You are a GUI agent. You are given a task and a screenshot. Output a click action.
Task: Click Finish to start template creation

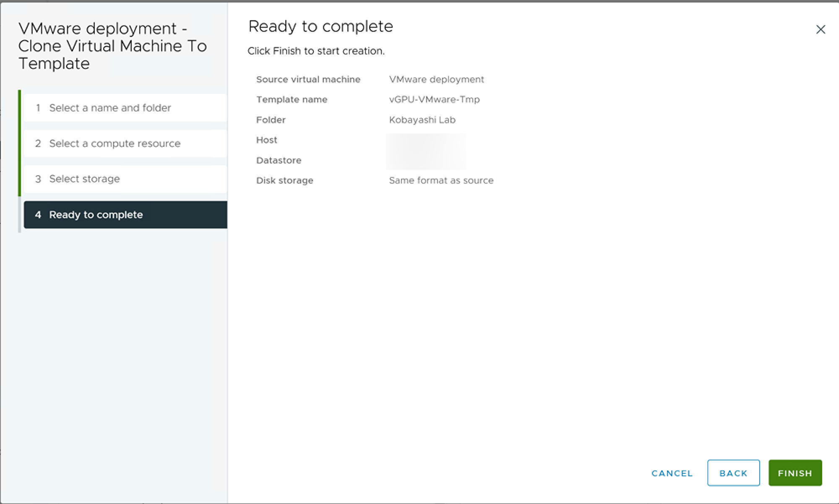coord(795,473)
